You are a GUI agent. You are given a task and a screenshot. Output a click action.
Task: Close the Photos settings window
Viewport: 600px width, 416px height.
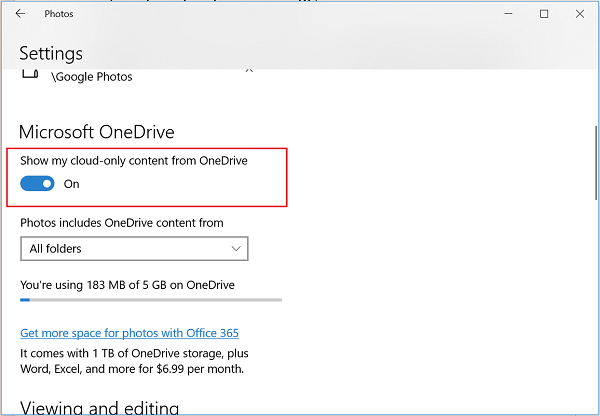point(580,14)
